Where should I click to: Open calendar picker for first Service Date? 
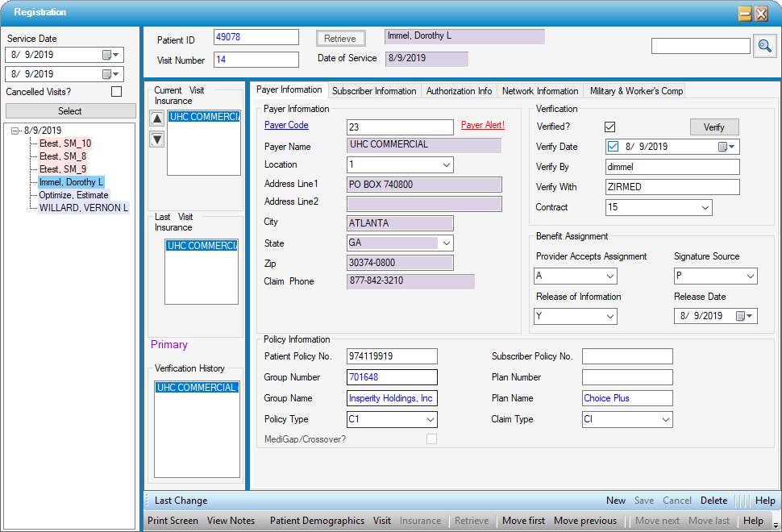[x=110, y=55]
